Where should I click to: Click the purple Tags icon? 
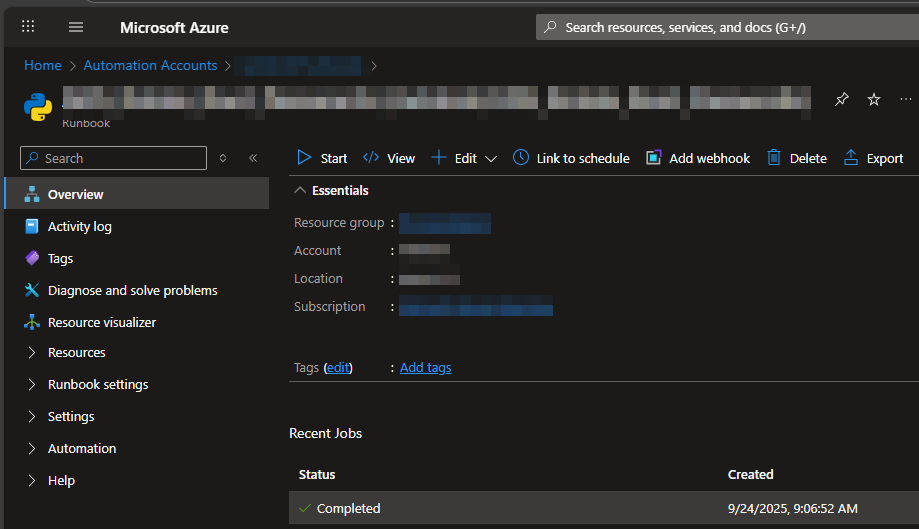tap(32, 258)
